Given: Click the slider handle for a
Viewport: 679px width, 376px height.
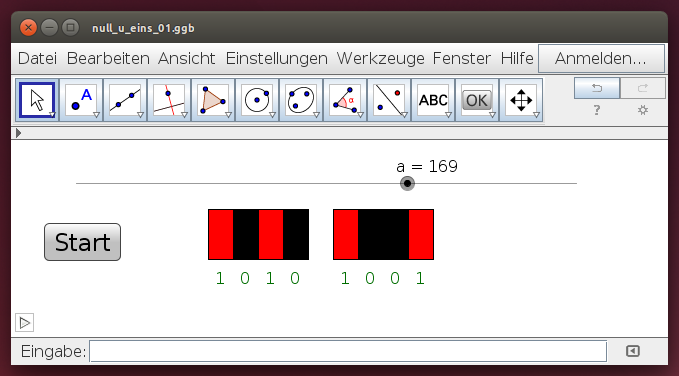Looking at the screenshot, I should [407, 183].
